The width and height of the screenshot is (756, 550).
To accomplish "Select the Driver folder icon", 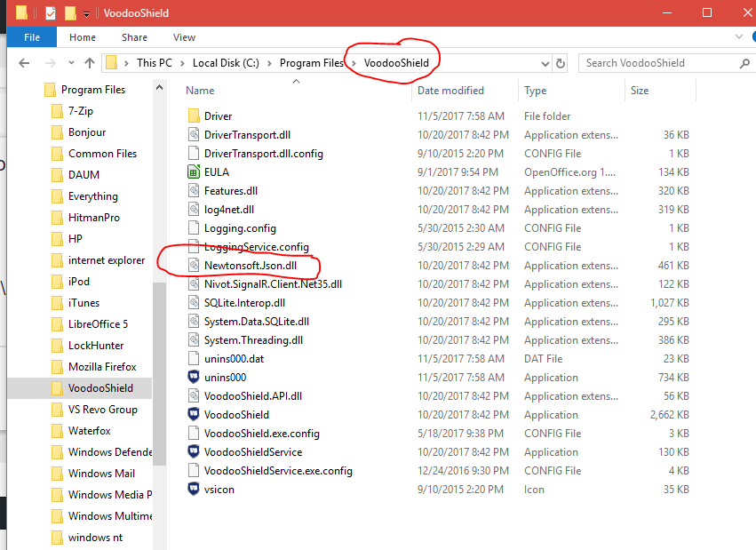I will coord(194,116).
